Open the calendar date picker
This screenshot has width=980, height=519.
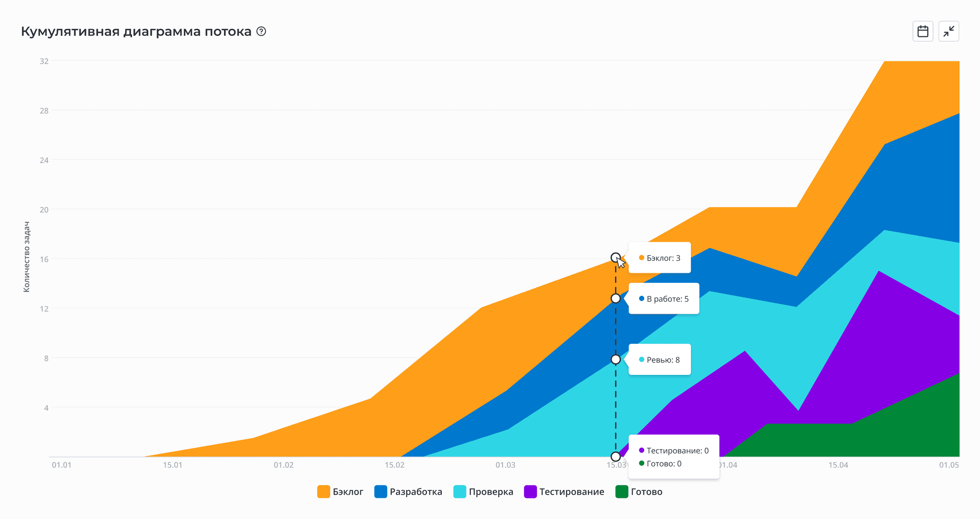[923, 32]
